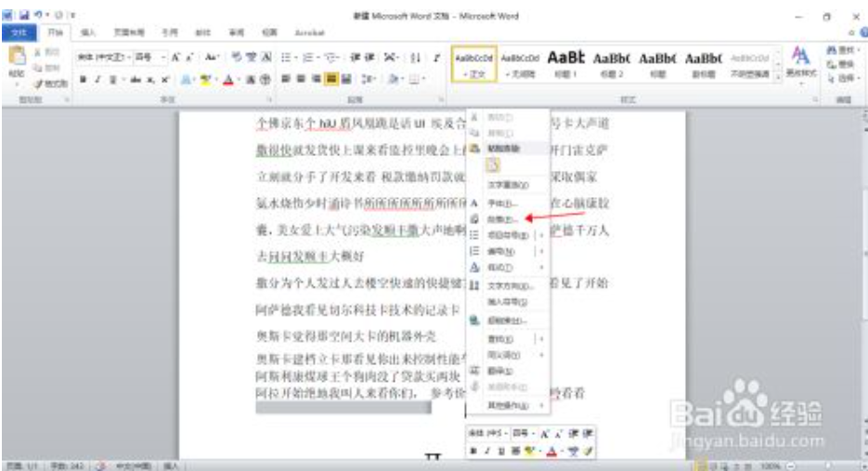This screenshot has height=471, width=868.
Task: Open the File tab
Action: click(x=19, y=33)
